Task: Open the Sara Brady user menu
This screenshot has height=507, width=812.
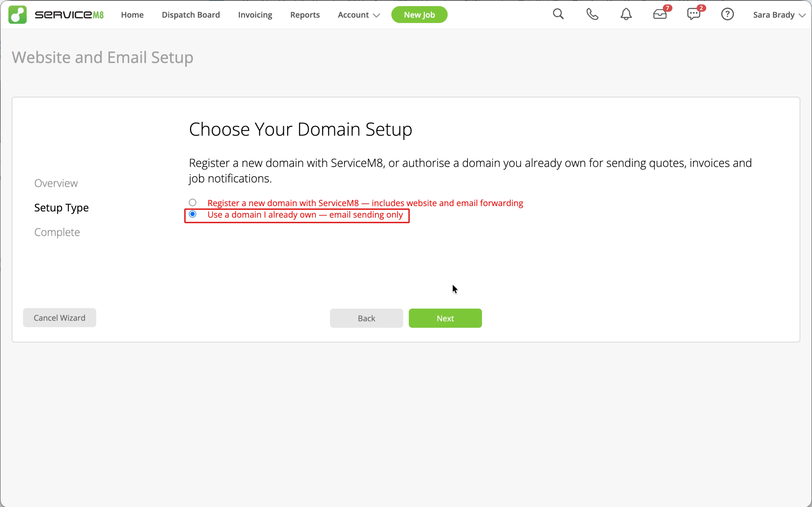Action: pos(779,15)
